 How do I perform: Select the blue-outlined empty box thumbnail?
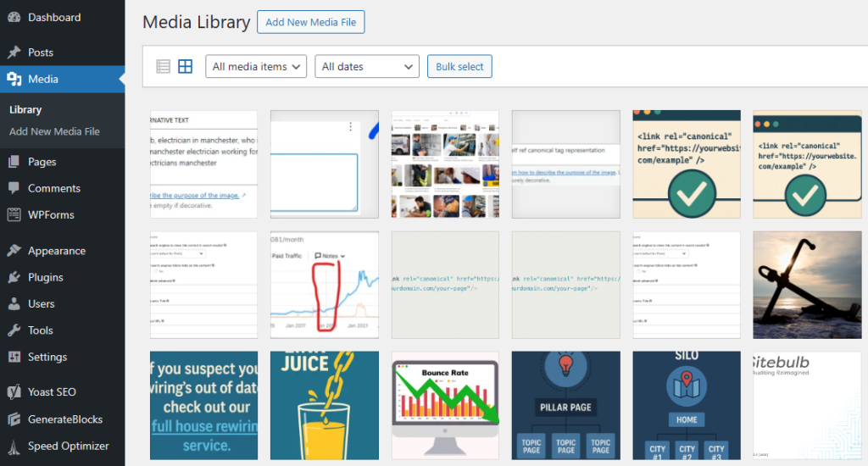coord(325,164)
